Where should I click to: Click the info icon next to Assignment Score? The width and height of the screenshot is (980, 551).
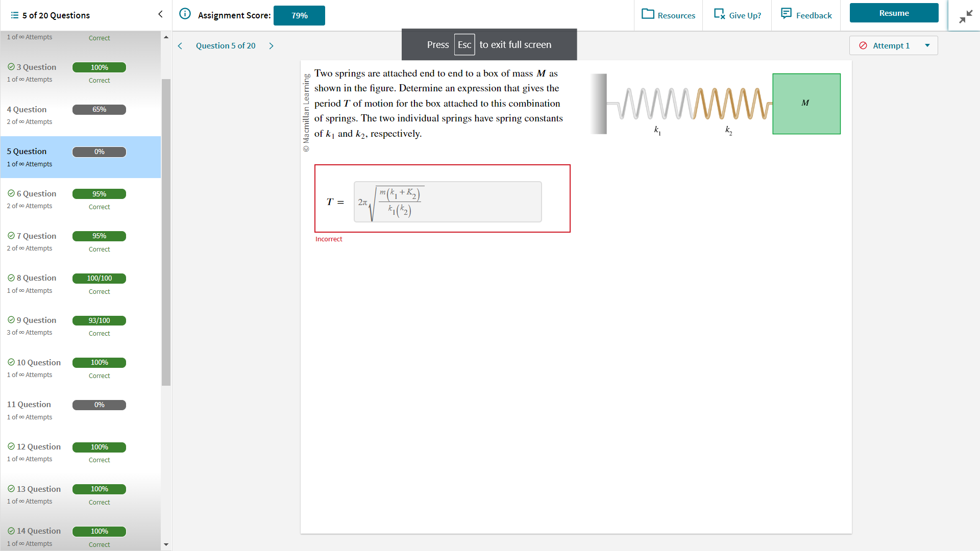[184, 15]
